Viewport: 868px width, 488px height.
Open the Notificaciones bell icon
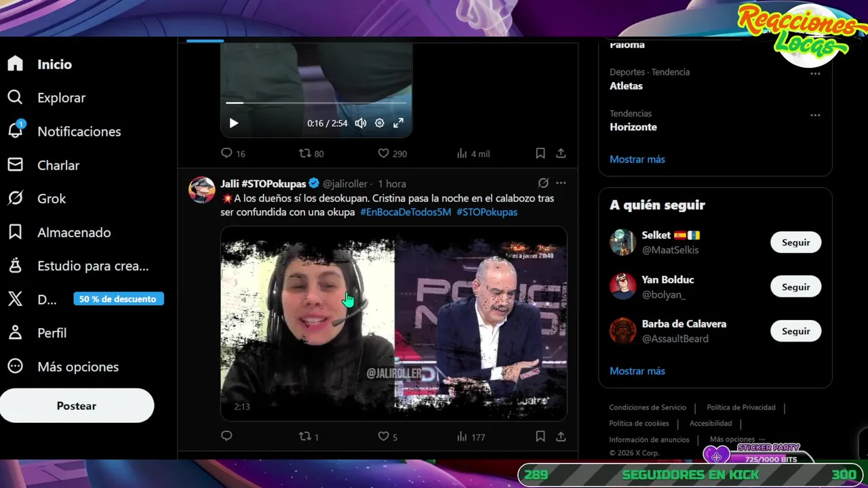point(15,131)
